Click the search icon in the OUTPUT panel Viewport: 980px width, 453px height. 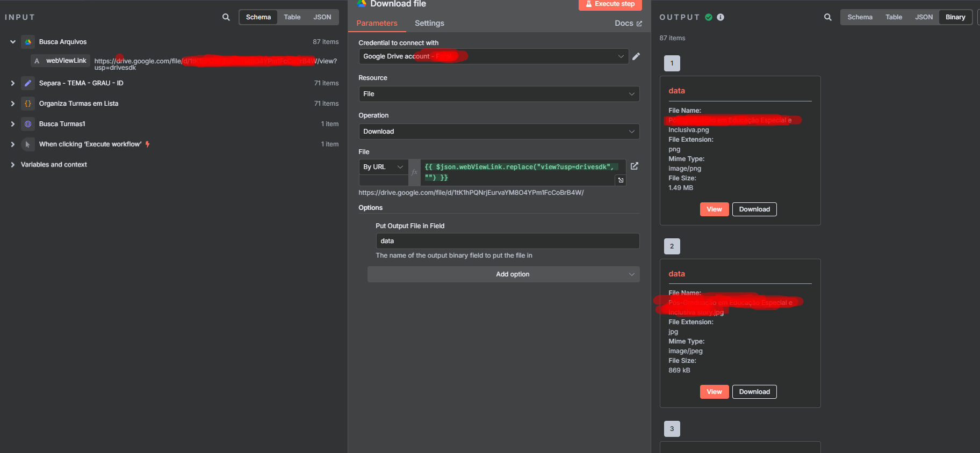tap(828, 17)
